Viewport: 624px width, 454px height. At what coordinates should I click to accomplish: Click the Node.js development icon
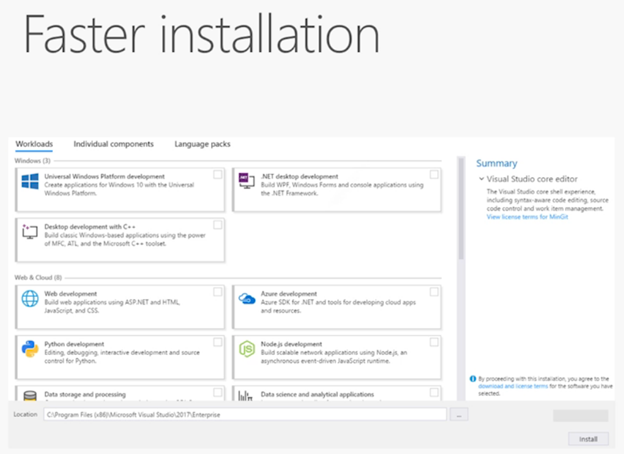(246, 348)
